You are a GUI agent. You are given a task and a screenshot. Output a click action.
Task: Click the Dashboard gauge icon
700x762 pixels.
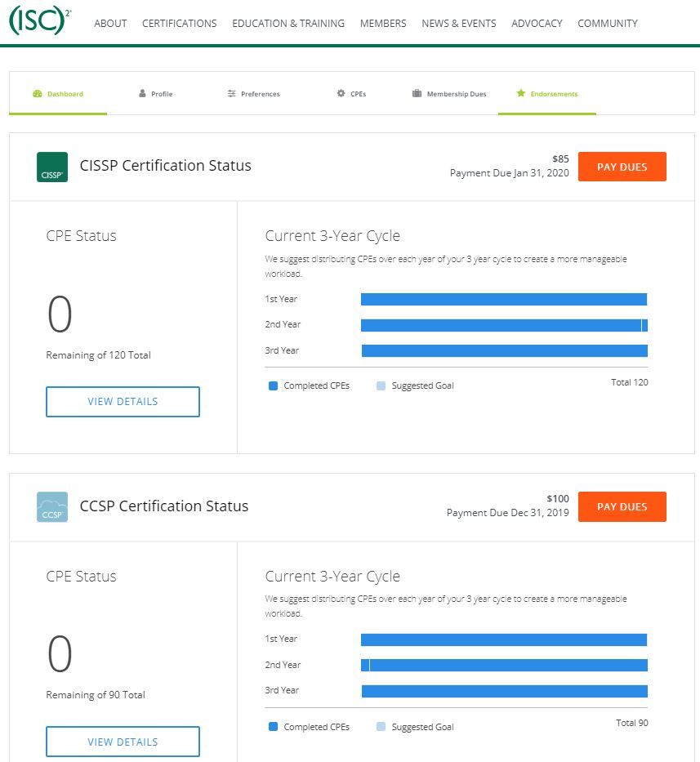click(x=38, y=94)
